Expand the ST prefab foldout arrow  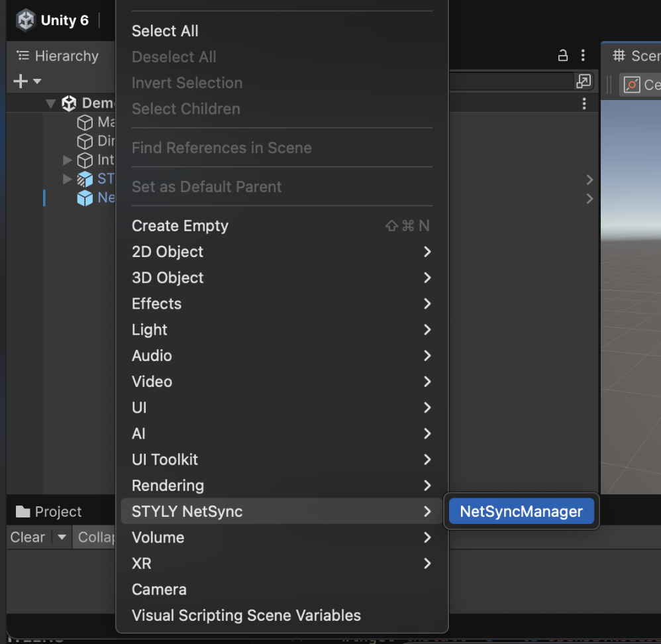pos(67,179)
